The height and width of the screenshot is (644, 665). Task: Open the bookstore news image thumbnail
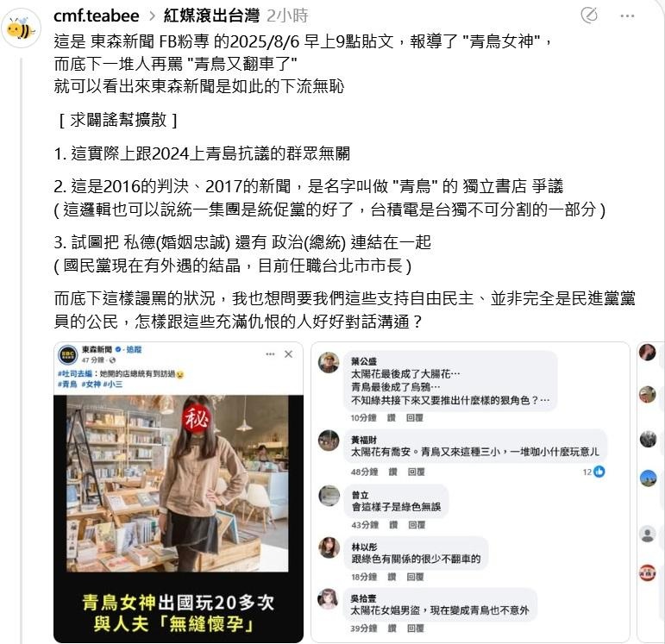point(179,492)
